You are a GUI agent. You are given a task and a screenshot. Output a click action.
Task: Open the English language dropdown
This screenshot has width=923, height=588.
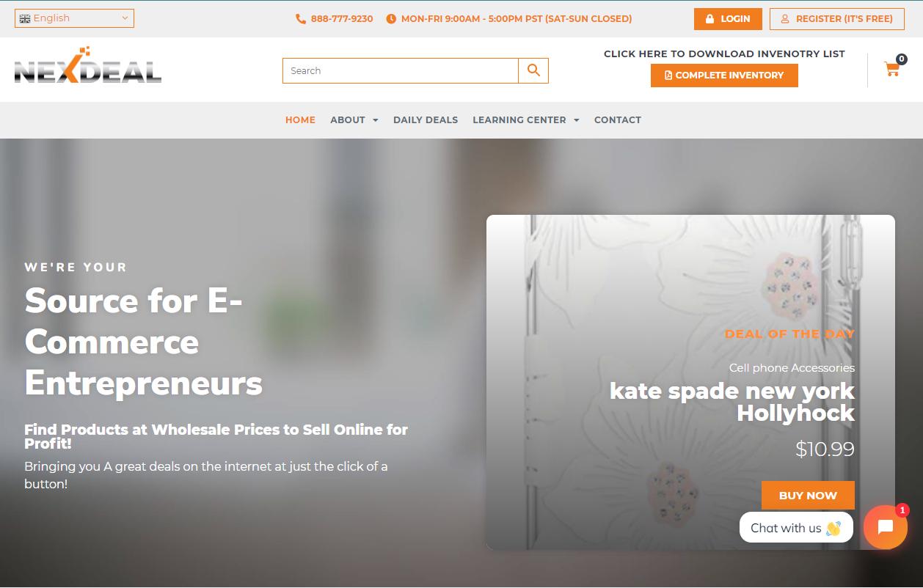[74, 18]
